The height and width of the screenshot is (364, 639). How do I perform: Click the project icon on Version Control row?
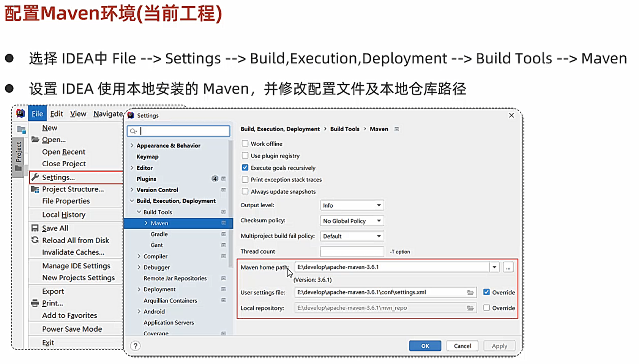coord(223,189)
